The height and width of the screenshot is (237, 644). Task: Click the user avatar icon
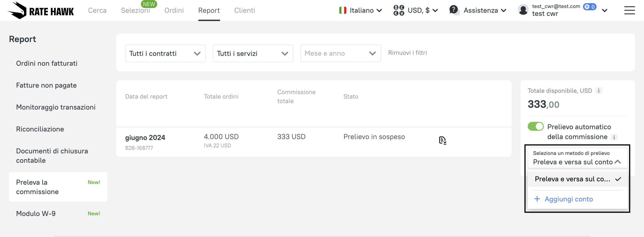pyautogui.click(x=523, y=10)
